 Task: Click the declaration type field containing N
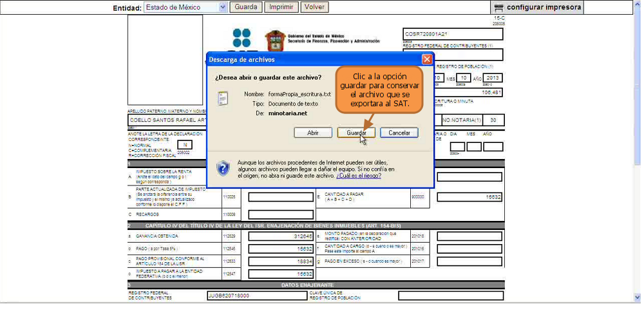(x=185, y=145)
